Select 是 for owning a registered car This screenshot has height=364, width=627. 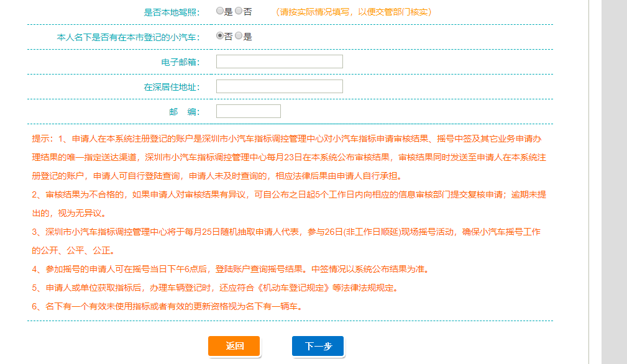(x=239, y=36)
